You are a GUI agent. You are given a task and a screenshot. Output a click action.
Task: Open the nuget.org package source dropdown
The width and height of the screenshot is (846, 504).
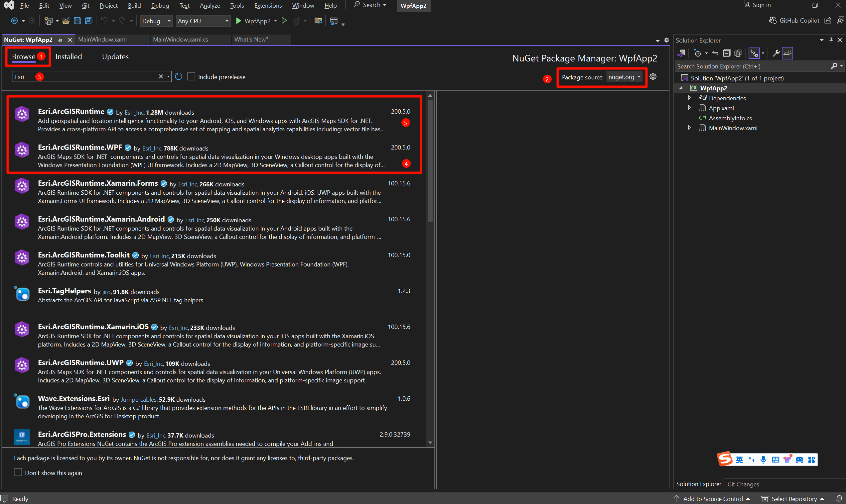pos(625,77)
